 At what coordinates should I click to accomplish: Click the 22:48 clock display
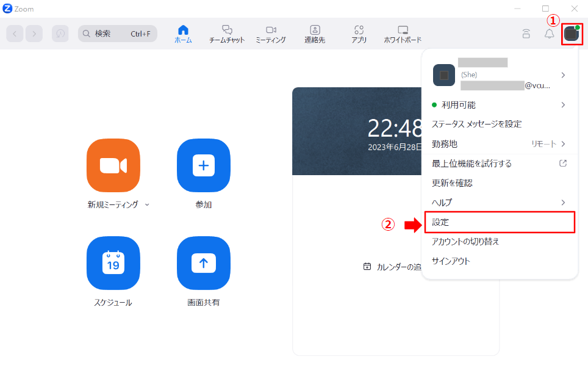395,129
